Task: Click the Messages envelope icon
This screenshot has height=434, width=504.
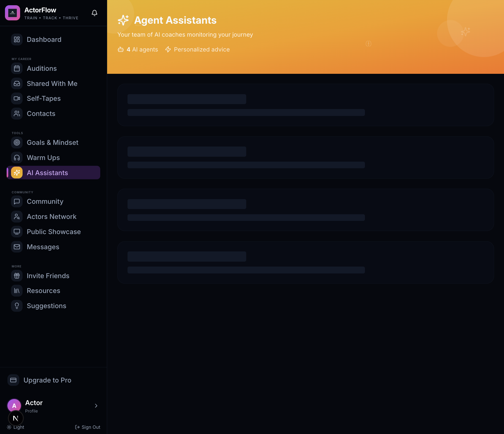Action: [17, 247]
